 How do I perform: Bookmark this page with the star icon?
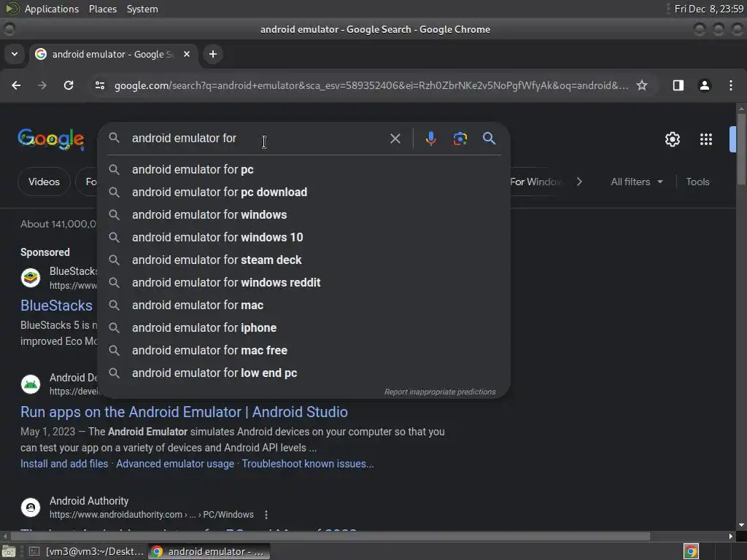(x=642, y=85)
